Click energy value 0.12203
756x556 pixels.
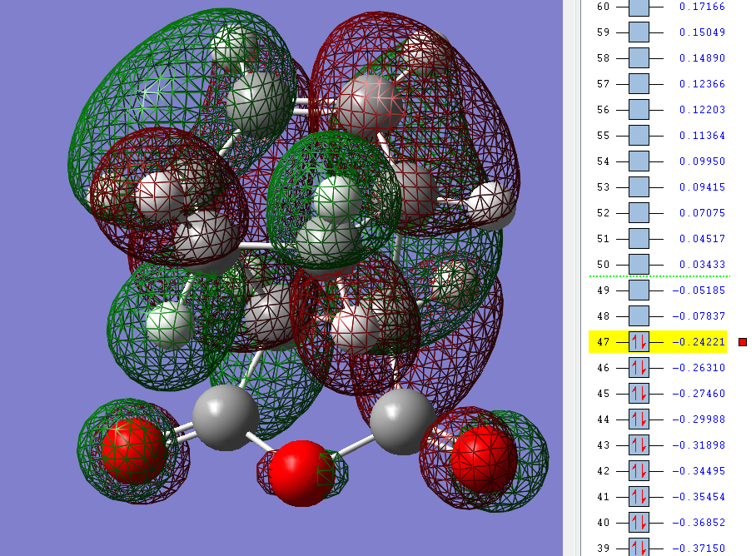click(x=702, y=110)
